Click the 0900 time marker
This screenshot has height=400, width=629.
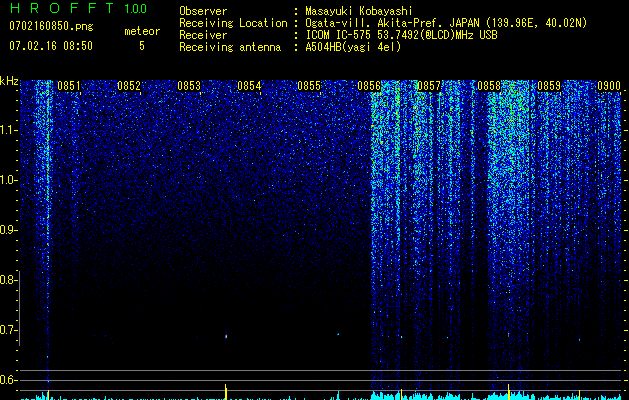pyautogui.click(x=609, y=86)
